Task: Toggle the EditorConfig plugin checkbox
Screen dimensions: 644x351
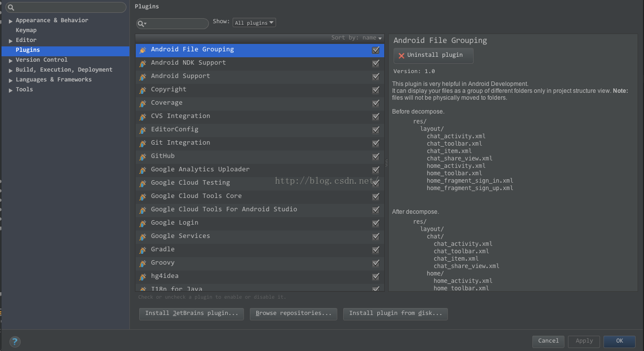Action: pyautogui.click(x=376, y=130)
